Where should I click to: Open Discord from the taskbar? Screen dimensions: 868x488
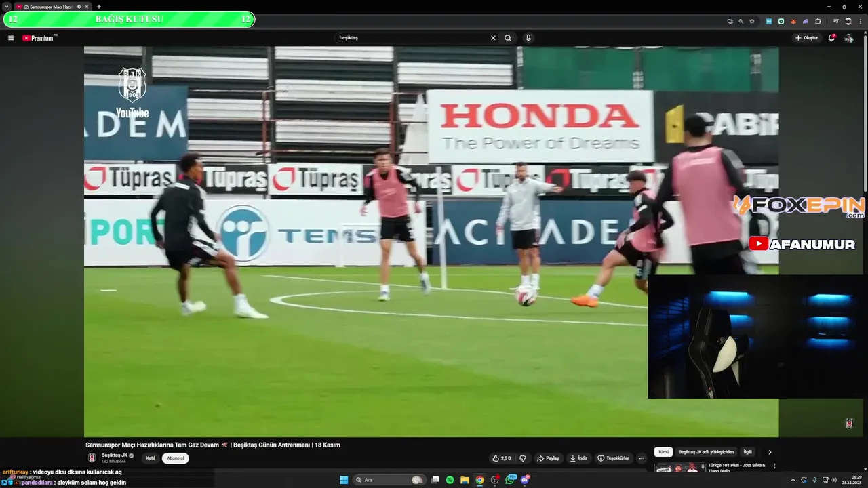[525, 480]
